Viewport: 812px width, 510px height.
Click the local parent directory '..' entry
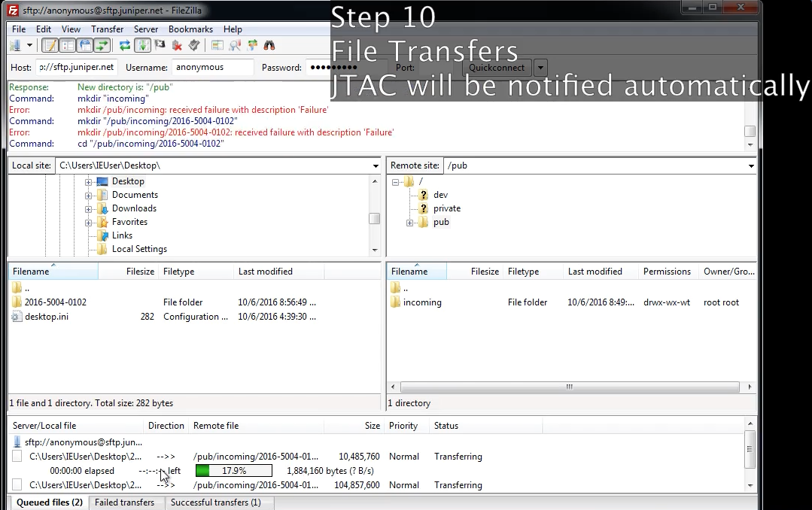pyautogui.click(x=27, y=288)
